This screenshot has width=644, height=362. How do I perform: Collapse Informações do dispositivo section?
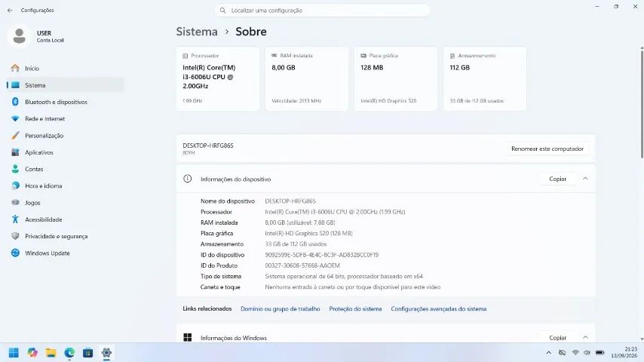point(585,179)
